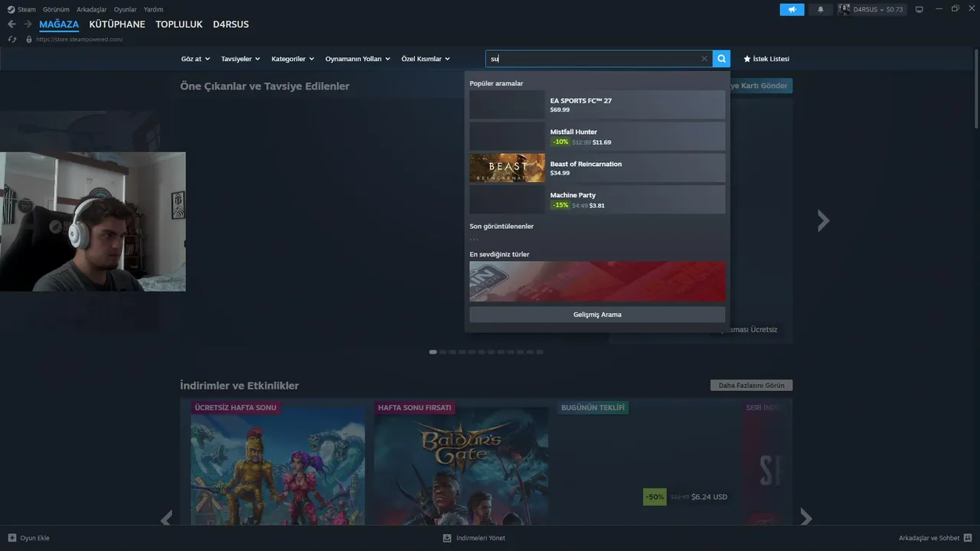
Task: Open the D4RSUS profile tab
Action: (230, 24)
